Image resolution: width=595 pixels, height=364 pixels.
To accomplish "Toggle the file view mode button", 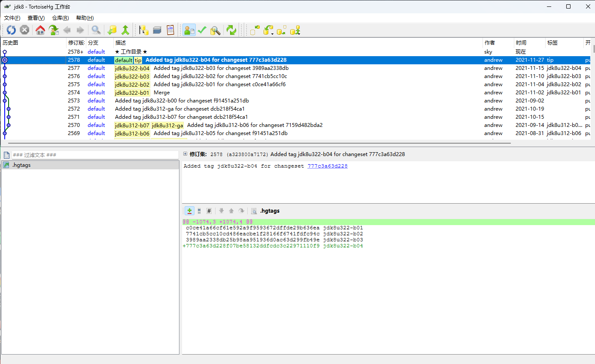I will pyautogui.click(x=199, y=211).
